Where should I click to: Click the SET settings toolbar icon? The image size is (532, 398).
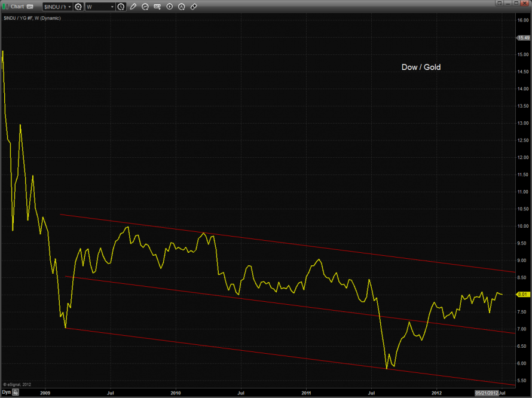pyautogui.click(x=157, y=7)
